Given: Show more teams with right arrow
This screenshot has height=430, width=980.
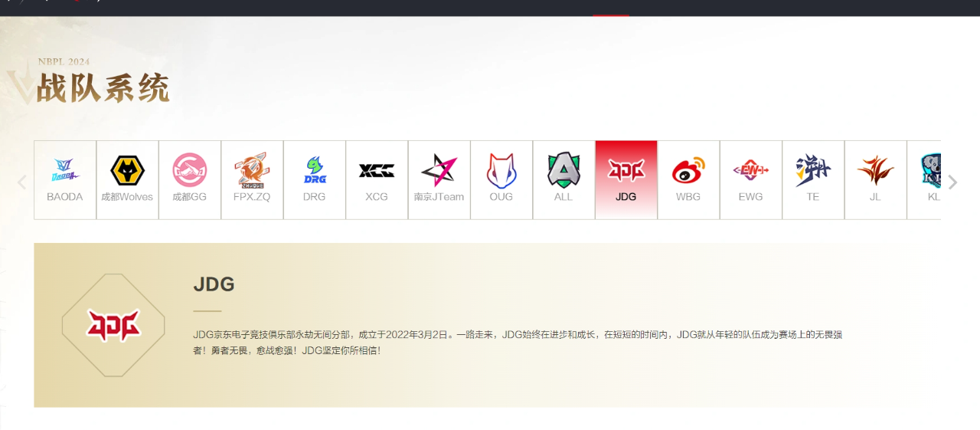Looking at the screenshot, I should [952, 182].
